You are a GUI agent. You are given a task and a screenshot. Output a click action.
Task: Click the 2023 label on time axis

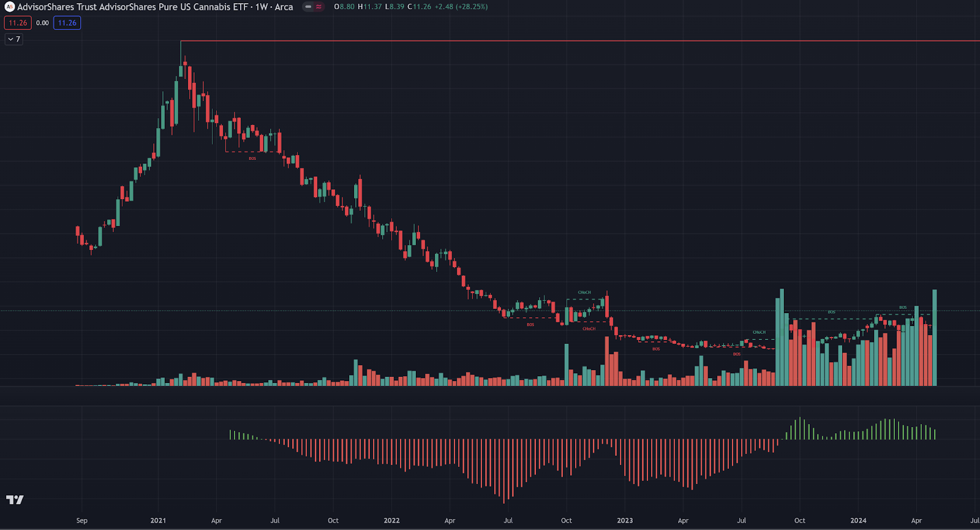coord(625,520)
